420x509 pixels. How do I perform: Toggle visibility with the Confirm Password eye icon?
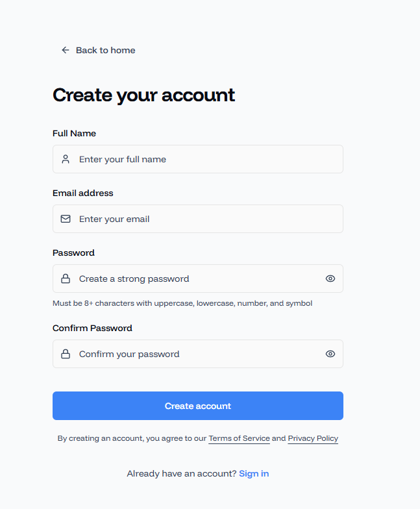[330, 354]
